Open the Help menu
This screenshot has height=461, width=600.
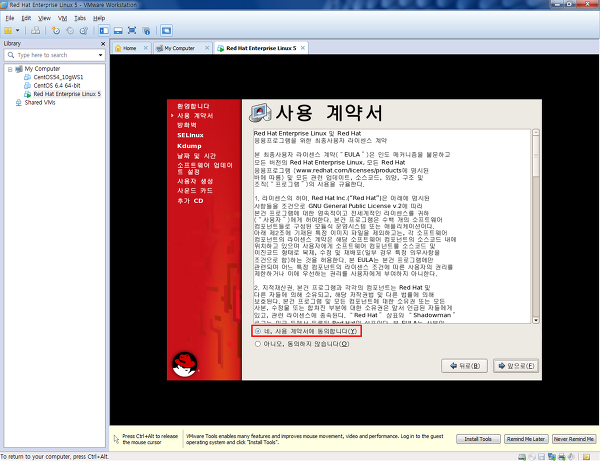tap(99, 18)
